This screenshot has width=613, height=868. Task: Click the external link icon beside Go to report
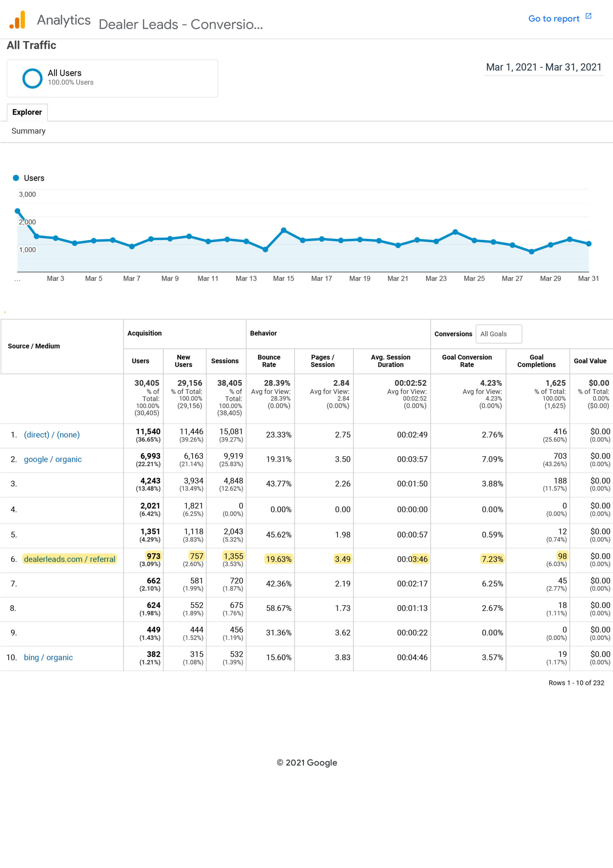[x=588, y=16]
